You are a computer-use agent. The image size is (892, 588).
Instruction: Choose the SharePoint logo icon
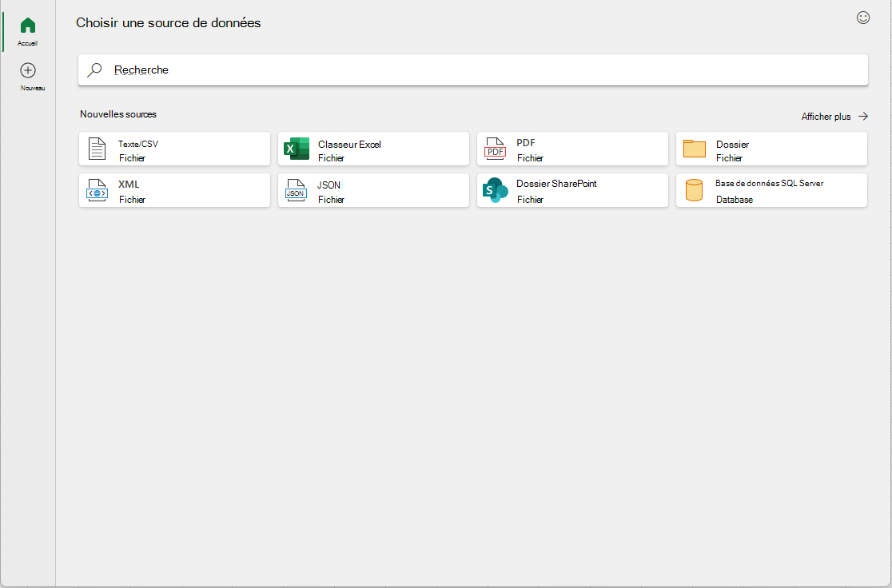495,190
